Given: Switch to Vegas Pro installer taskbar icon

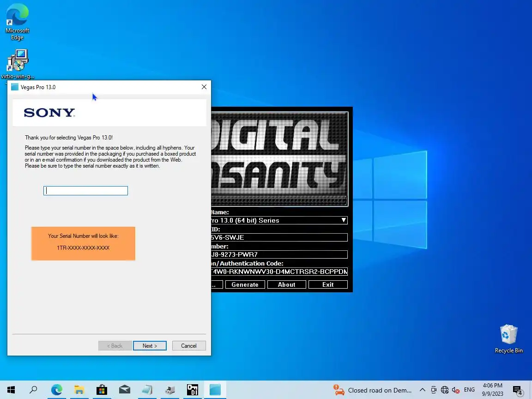Looking at the screenshot, I should click(x=215, y=390).
